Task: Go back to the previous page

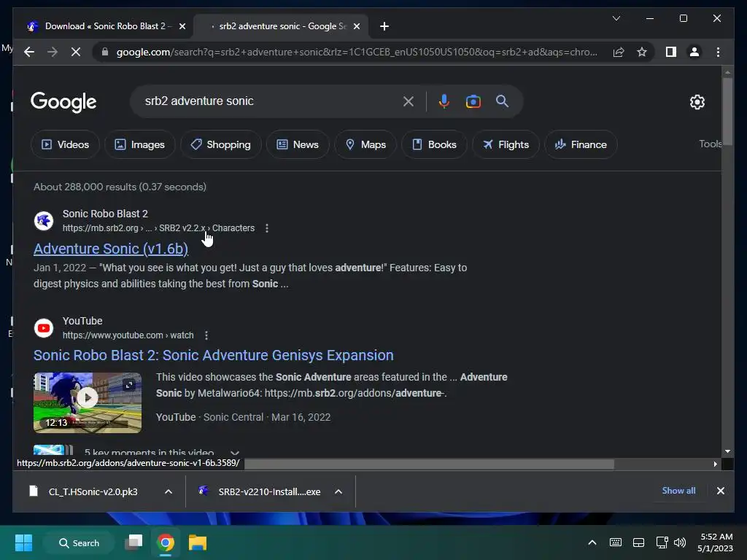Action: (29, 52)
